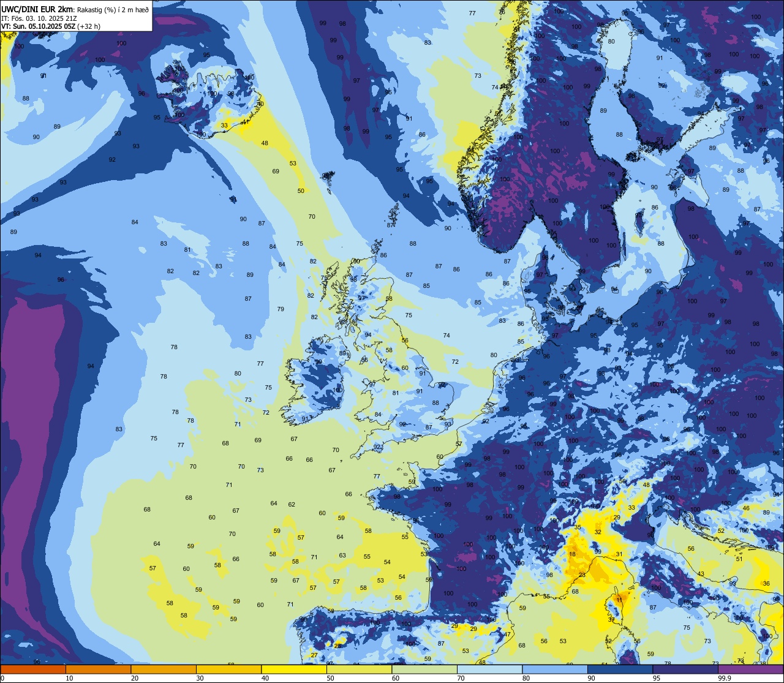Click the map humidity value '37'

pyautogui.click(x=611, y=620)
